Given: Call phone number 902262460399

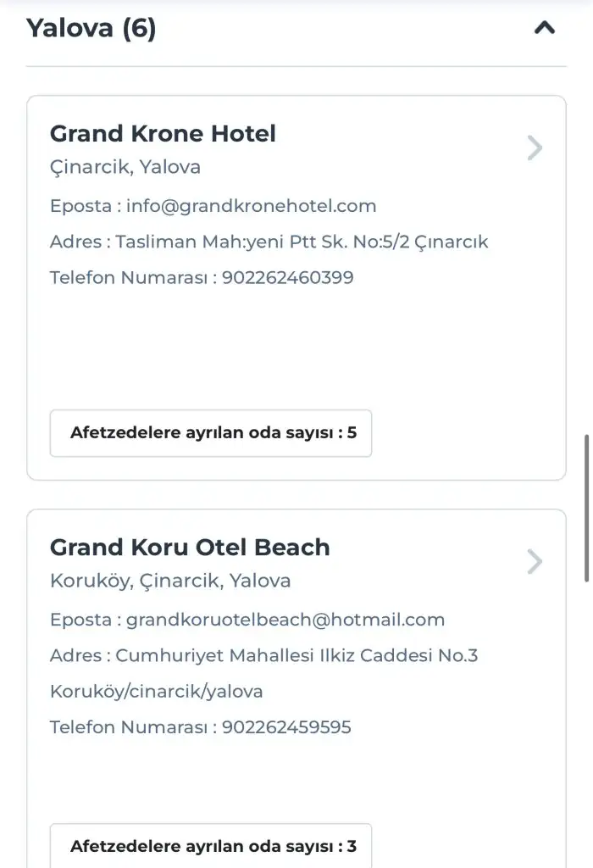Looking at the screenshot, I should pos(288,277).
